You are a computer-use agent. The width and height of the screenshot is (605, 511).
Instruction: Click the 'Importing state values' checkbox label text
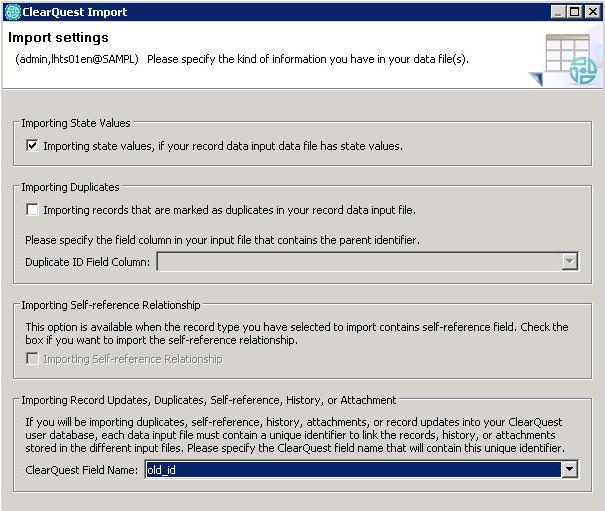click(x=223, y=146)
